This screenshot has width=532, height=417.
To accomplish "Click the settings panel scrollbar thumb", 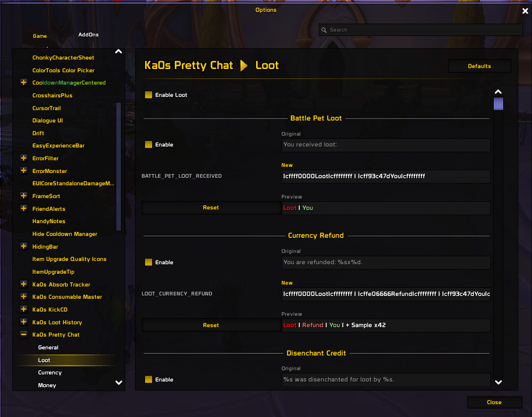I will pyautogui.click(x=498, y=104).
